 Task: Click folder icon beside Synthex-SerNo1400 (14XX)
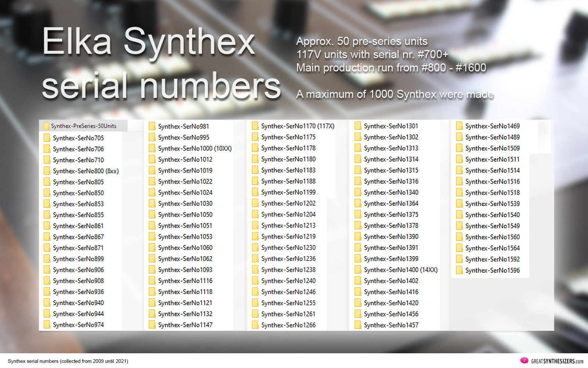click(x=358, y=270)
